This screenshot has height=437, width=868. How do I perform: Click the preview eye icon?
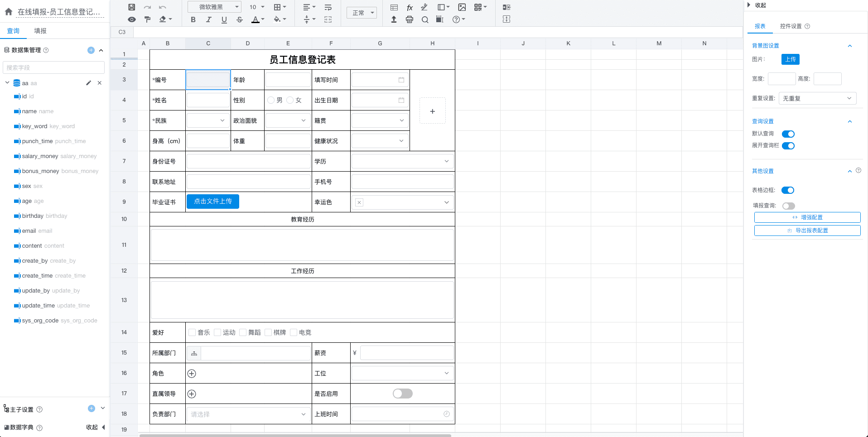[131, 19]
